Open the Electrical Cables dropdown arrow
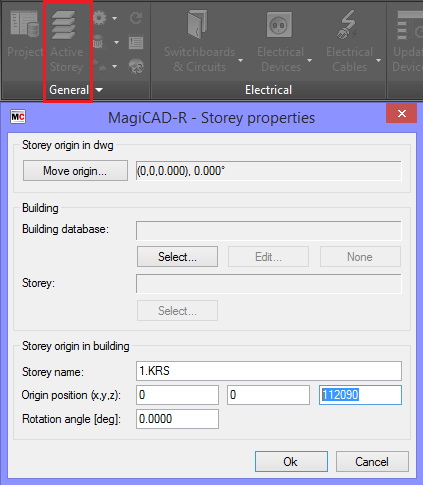 point(378,60)
